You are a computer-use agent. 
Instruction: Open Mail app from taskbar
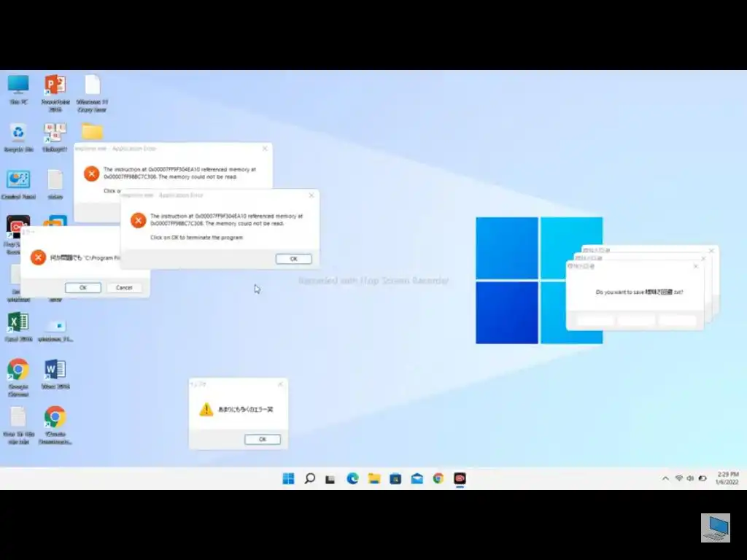417,478
